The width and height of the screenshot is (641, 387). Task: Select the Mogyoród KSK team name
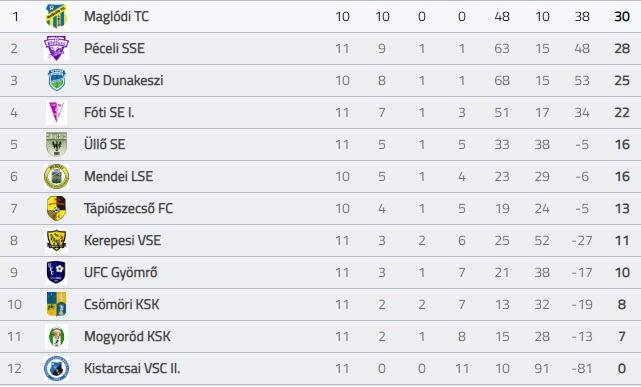tap(127, 336)
